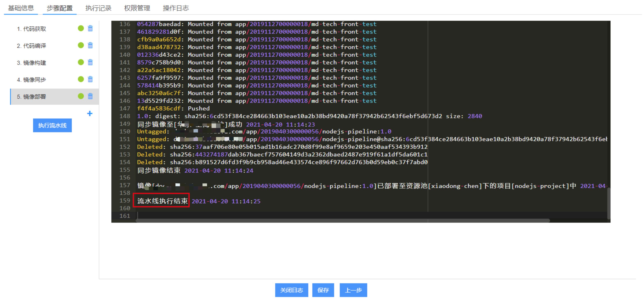The height and width of the screenshot is (299, 644).
Task: Click 'Untagged:' label on line 150
Action: (x=153, y=132)
